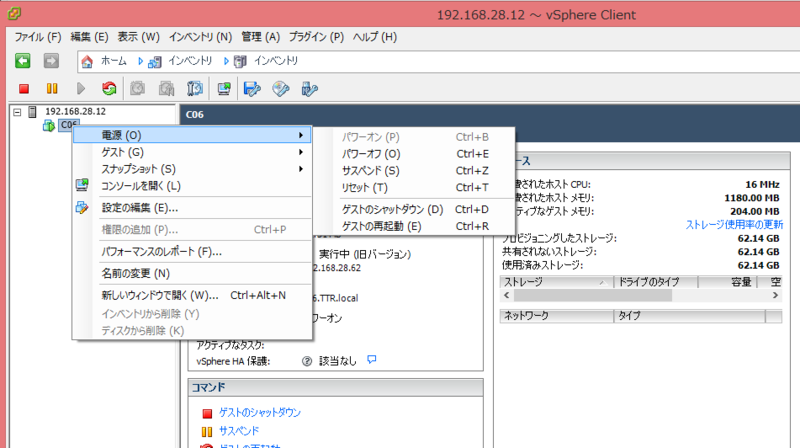Viewport: 800px width, 448px height.
Task: Click the red power off toolbar icon
Action: click(x=23, y=89)
